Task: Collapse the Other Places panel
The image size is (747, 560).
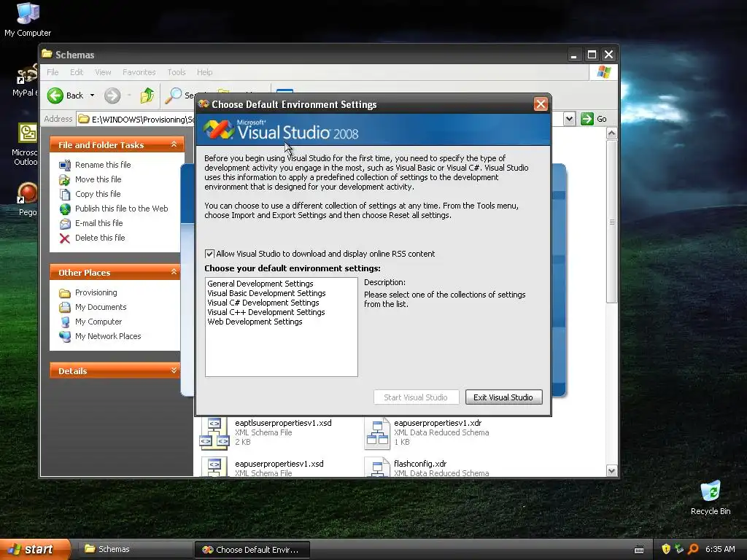Action: (174, 272)
